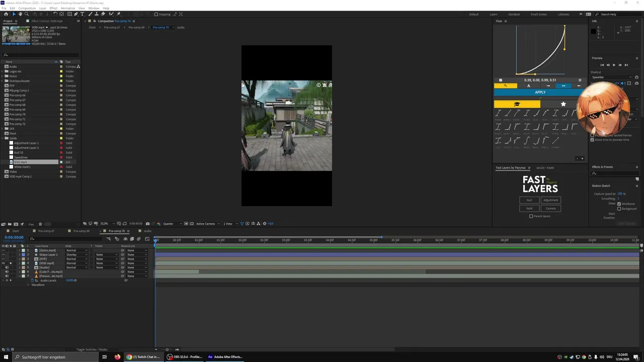Select the Hand tool
Screen dimensions: 644x362
pyautogui.click(x=20, y=14)
